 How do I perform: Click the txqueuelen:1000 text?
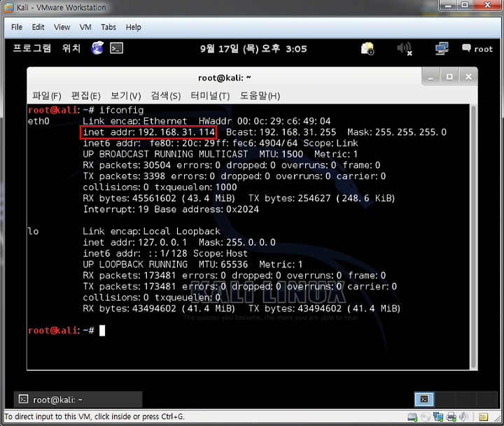196,187
